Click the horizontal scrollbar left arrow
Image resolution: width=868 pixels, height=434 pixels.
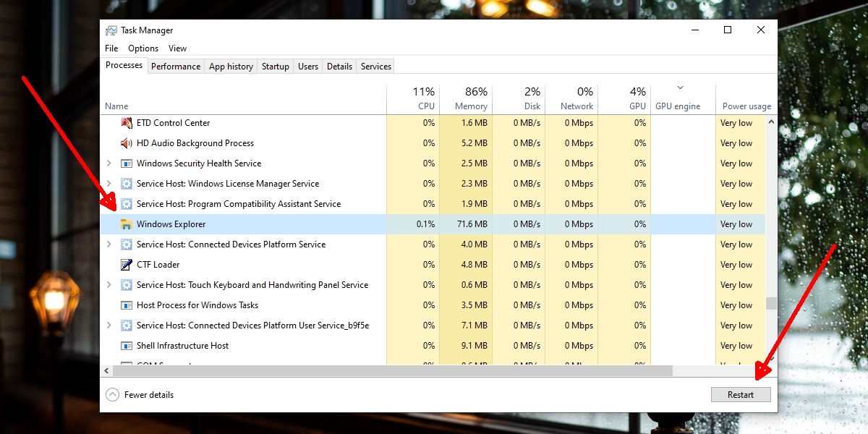click(x=106, y=370)
